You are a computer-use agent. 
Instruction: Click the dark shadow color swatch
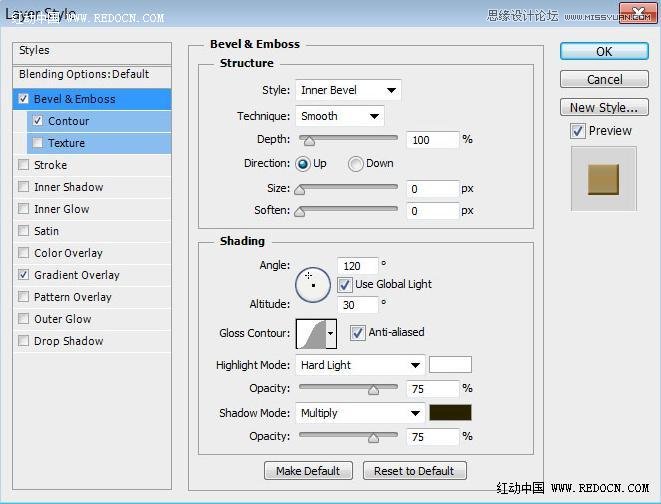[x=451, y=413]
